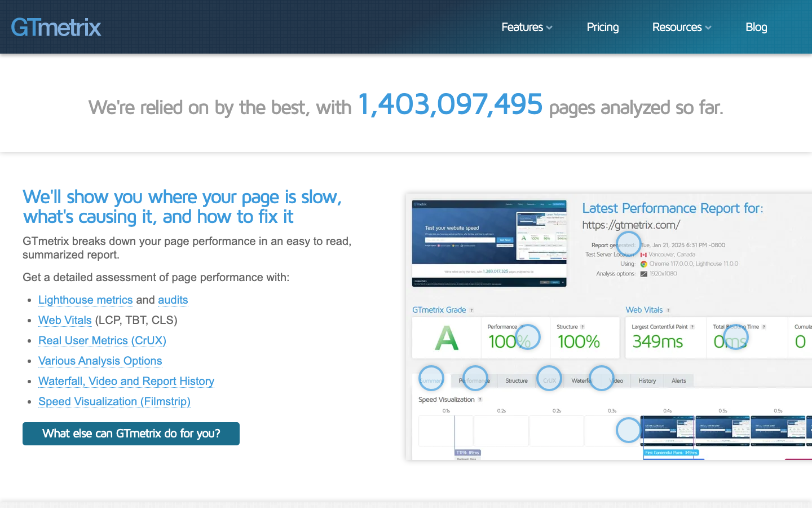Click the Structure 100% score value
The height and width of the screenshot is (508, 812).
579,341
